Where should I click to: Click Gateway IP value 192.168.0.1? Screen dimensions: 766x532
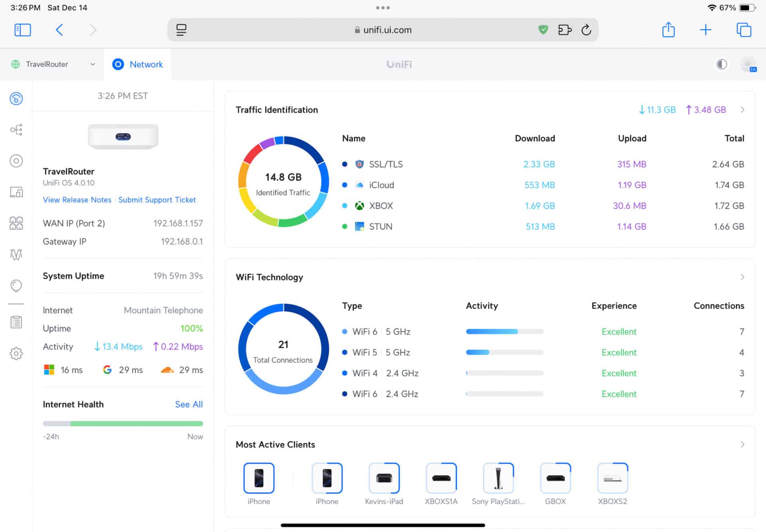(x=182, y=241)
